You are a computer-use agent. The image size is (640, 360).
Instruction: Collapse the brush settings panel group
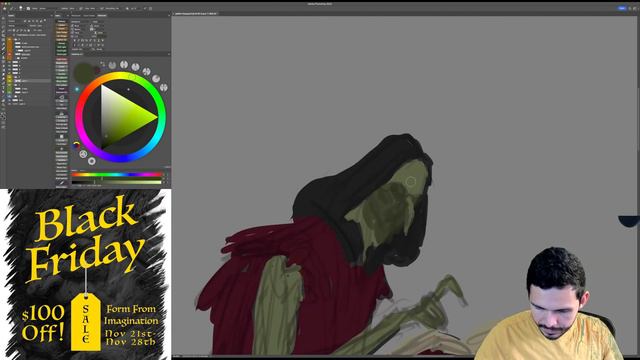pos(169,16)
